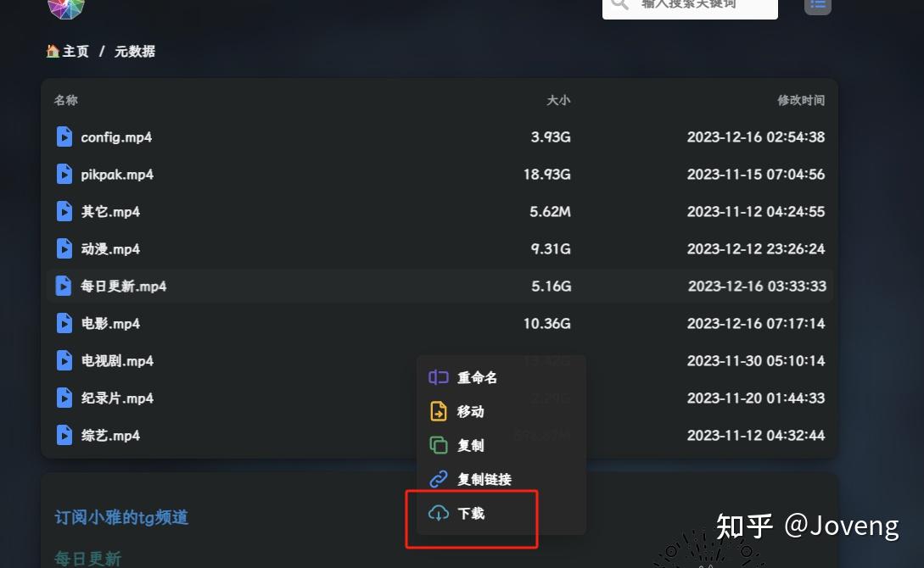
Task: Open the 订阅小雅的tg频道 link
Action: click(121, 517)
